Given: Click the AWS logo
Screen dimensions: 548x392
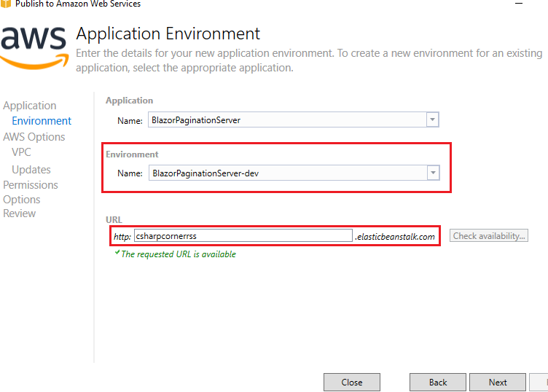Looking at the screenshot, I should [34, 47].
